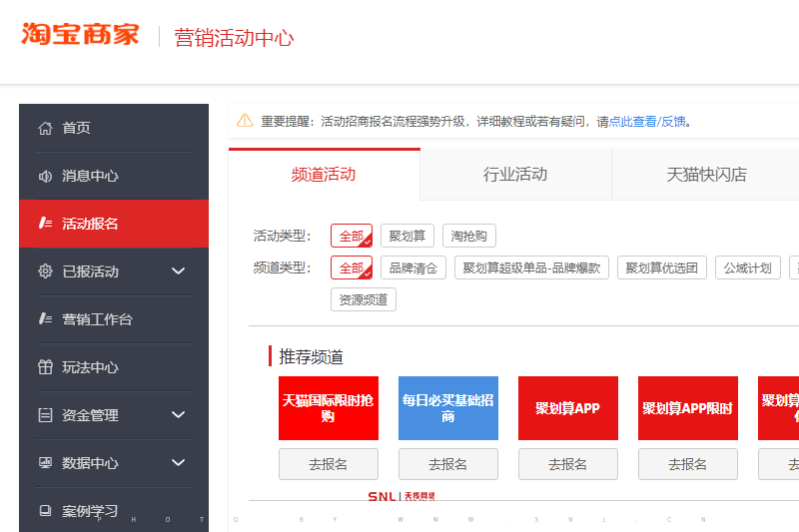The image size is (799, 532).
Task: Click the gift icon for 玩法中心
Action: (x=45, y=367)
